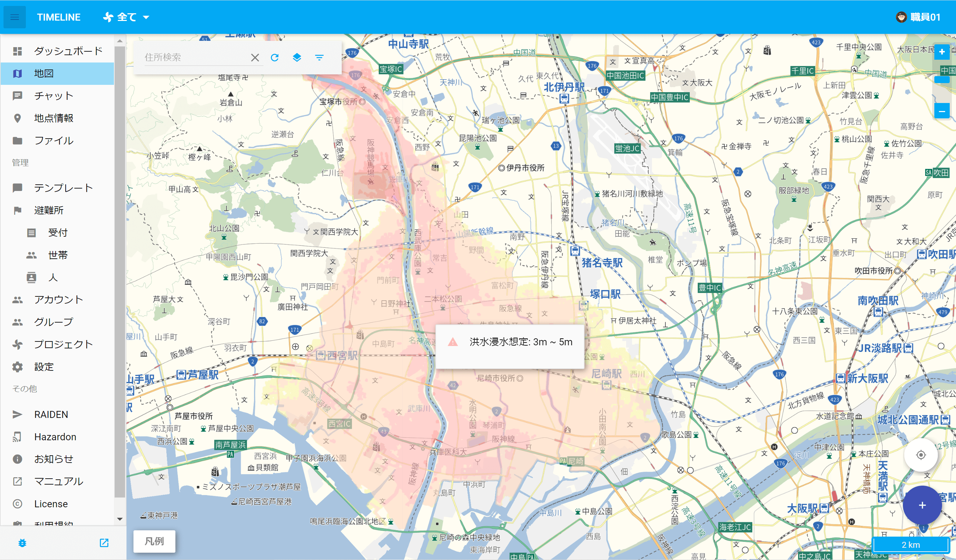Select the 地図 sidebar item
The height and width of the screenshot is (560, 956).
pyautogui.click(x=57, y=73)
